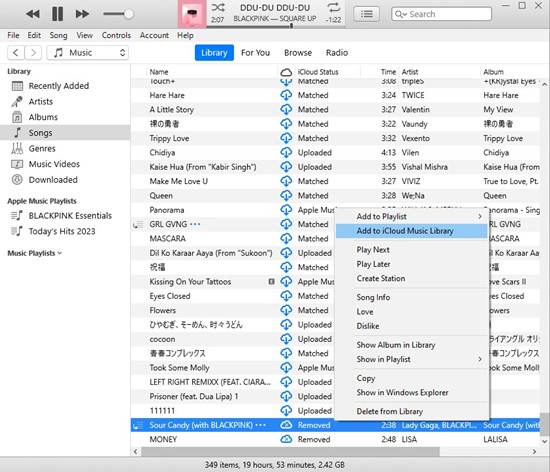Open Sour Candy more options dots
Viewport: 550px width, 472px height.
(260, 425)
